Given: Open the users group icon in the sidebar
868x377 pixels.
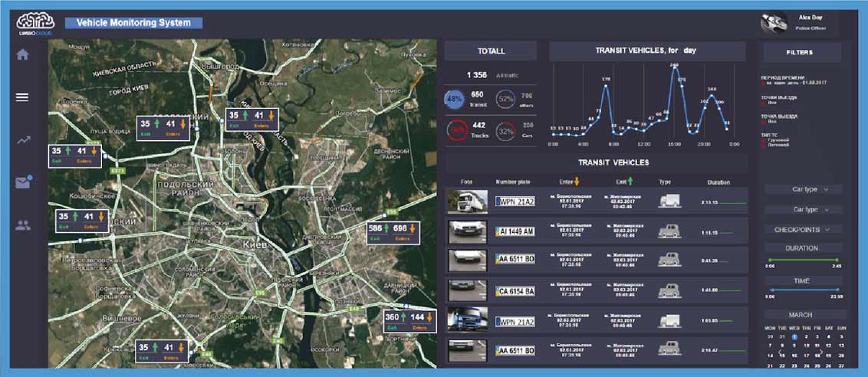Looking at the screenshot, I should click(23, 225).
